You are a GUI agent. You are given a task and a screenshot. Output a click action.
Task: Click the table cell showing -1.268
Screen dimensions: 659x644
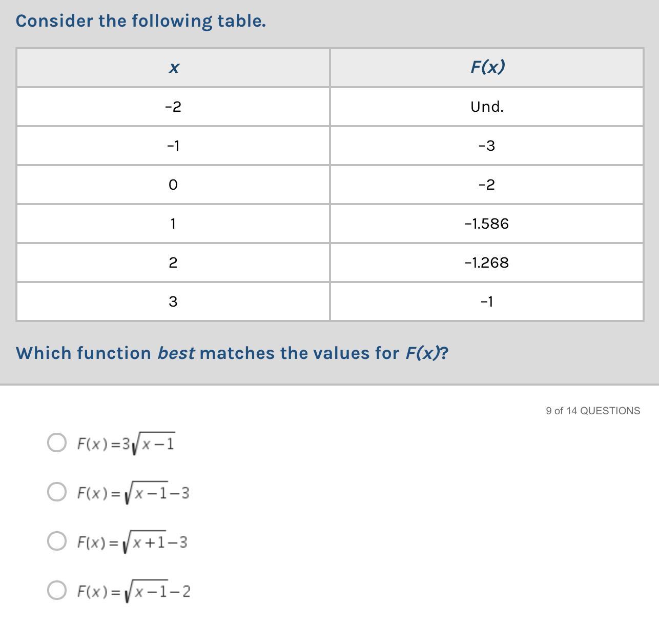pyautogui.click(x=487, y=263)
